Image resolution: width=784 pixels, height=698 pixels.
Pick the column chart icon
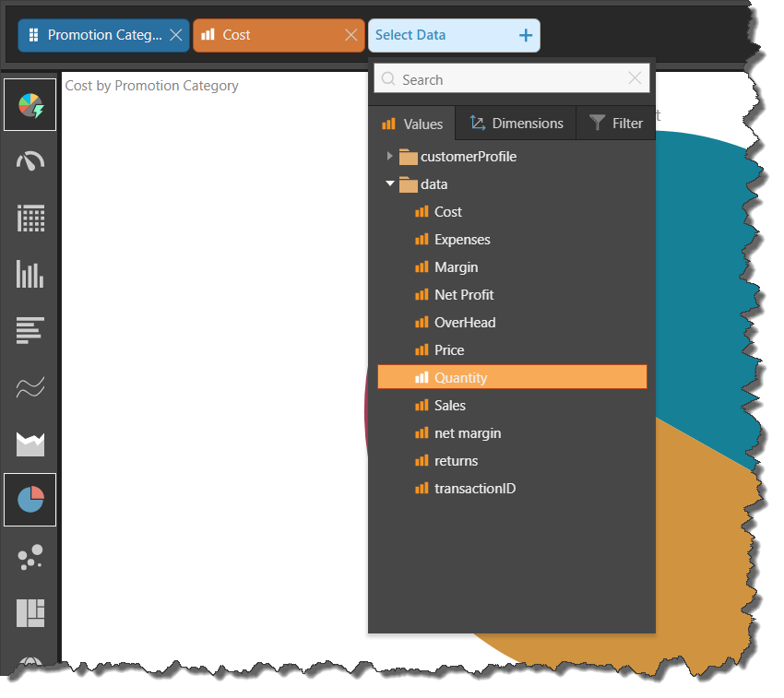30,274
